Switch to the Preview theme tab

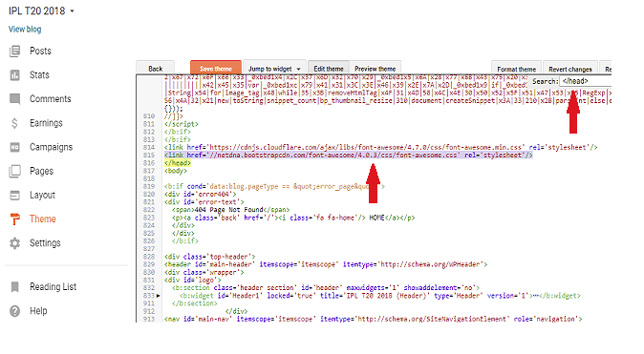pos(376,68)
